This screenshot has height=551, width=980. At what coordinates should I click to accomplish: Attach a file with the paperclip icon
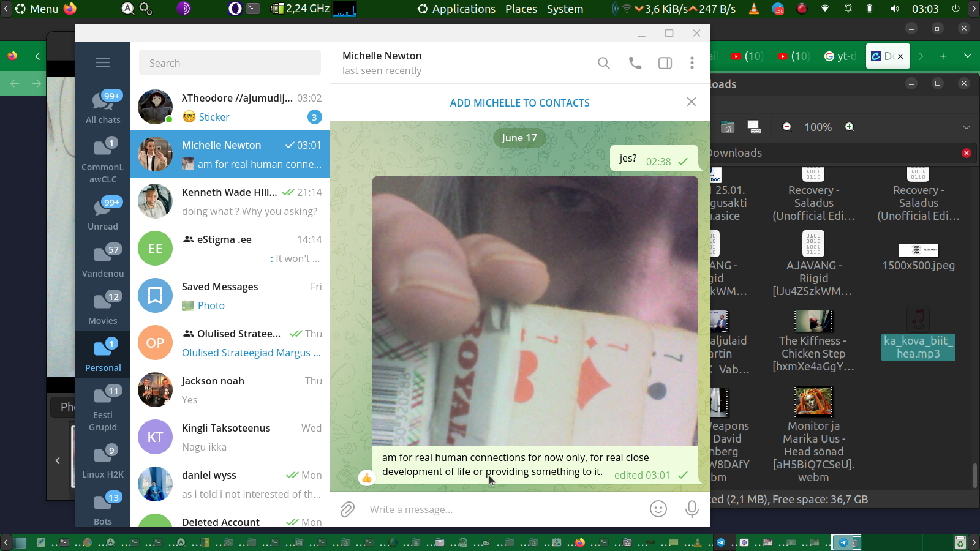point(347,509)
